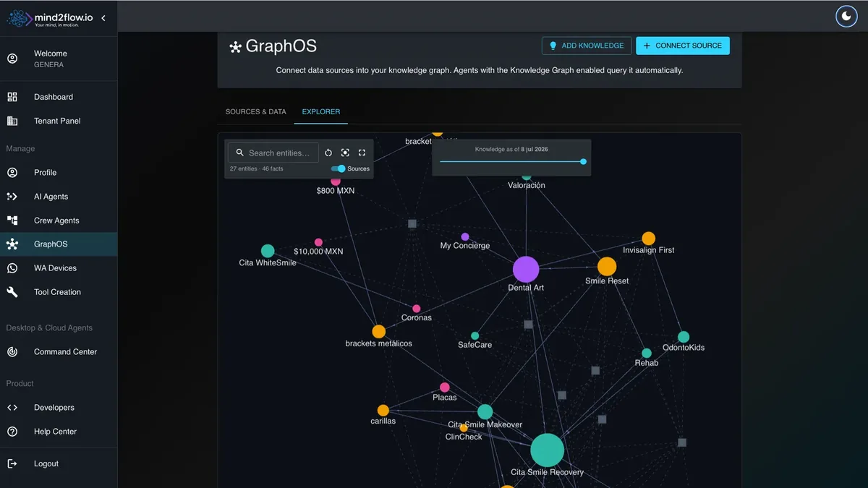Select the Valoración node

tap(527, 176)
